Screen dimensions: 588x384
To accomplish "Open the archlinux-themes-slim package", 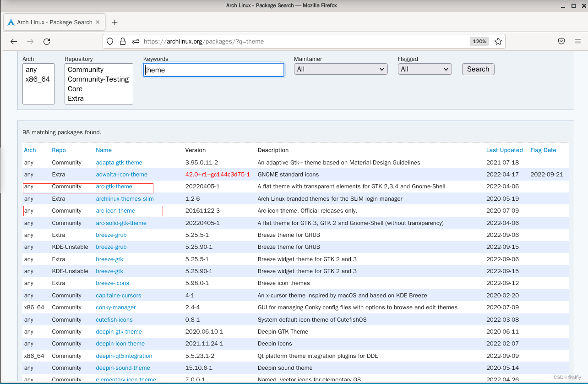I will click(125, 199).
